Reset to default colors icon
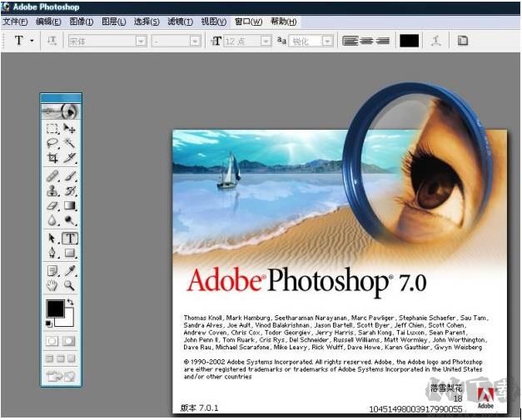This screenshot has width=522, height=420. 48,324
